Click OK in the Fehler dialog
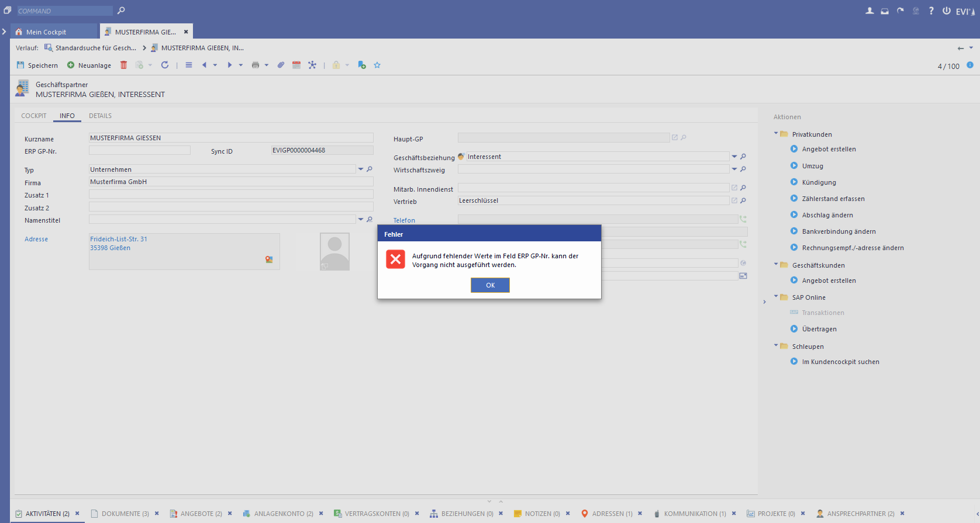Screen dimensions: 980x523 point(490,285)
